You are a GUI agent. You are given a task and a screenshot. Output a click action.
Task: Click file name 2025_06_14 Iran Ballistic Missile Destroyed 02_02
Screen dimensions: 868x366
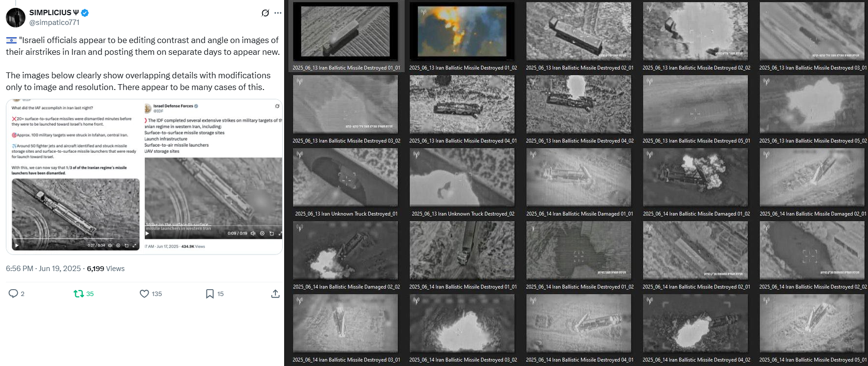pyautogui.click(x=813, y=287)
